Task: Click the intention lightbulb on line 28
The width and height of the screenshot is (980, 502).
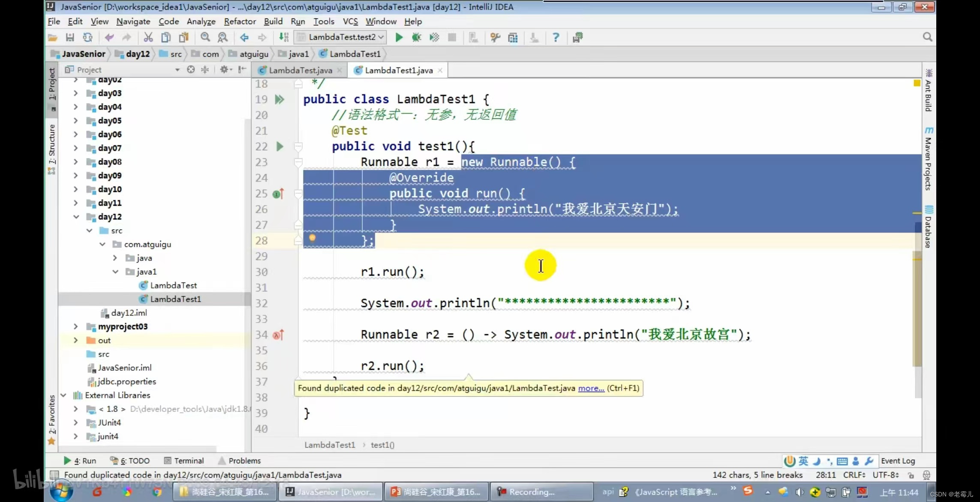Action: [x=312, y=238]
